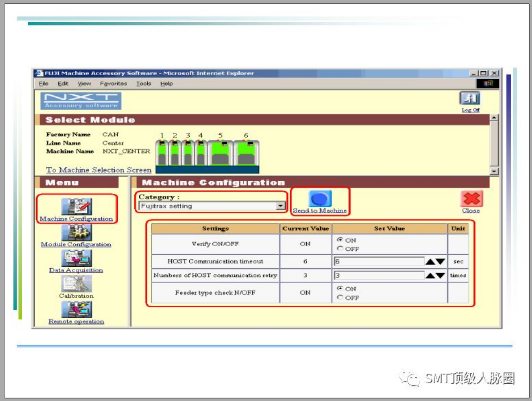
Task: Click the Send to Machine link
Action: pyautogui.click(x=320, y=210)
